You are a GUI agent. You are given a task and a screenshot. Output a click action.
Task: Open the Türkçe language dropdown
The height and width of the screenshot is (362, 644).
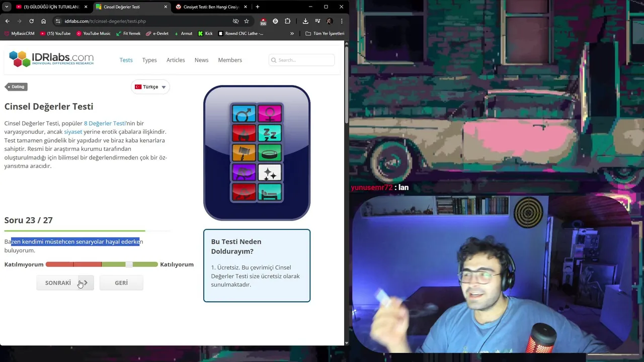(150, 87)
